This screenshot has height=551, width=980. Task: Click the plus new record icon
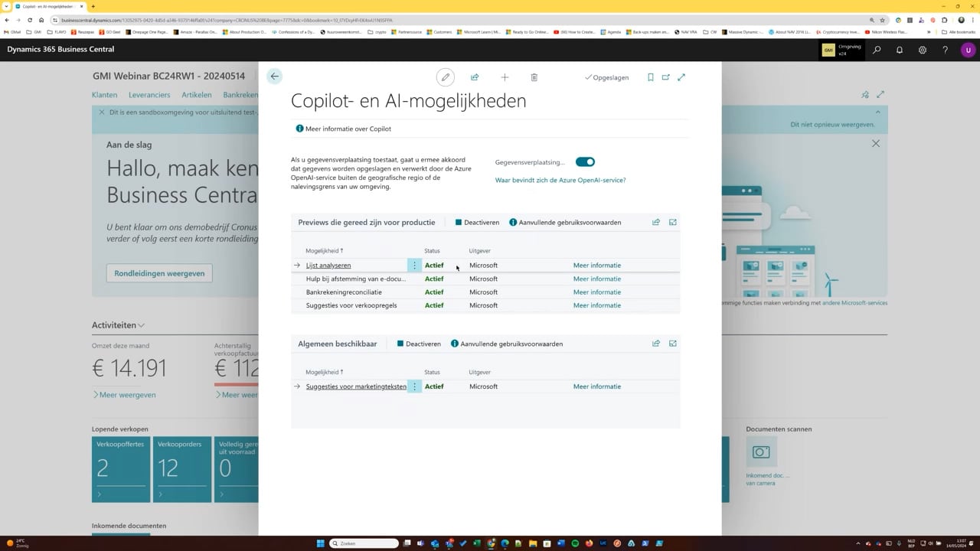505,77
